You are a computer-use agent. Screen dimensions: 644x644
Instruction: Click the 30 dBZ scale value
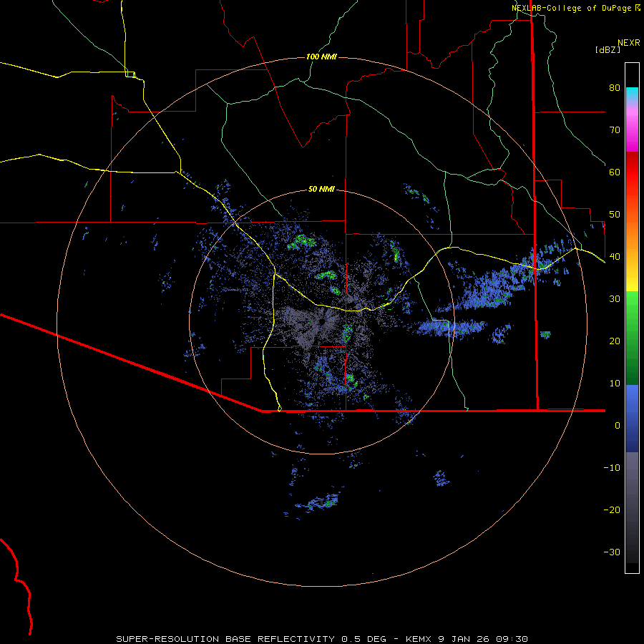click(615, 299)
